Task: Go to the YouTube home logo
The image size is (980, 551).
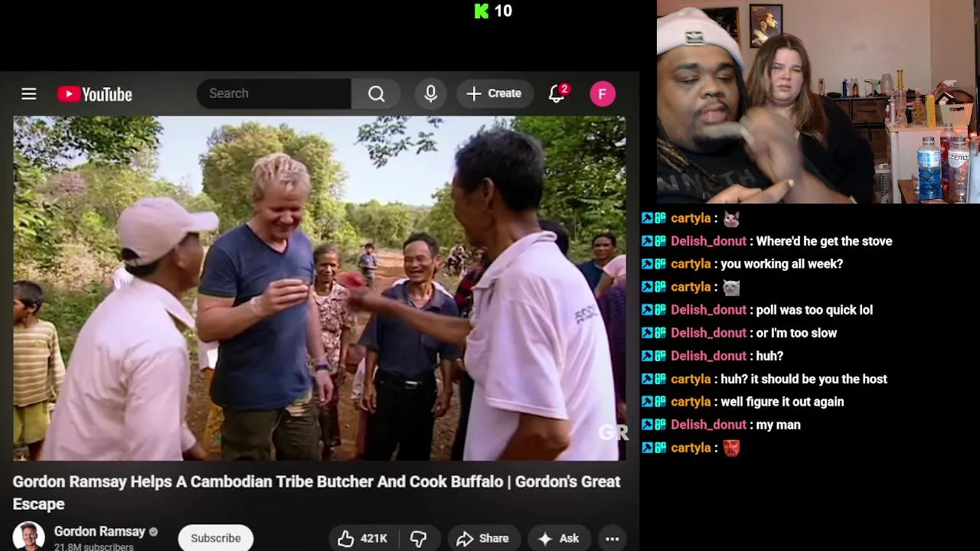Action: (95, 94)
